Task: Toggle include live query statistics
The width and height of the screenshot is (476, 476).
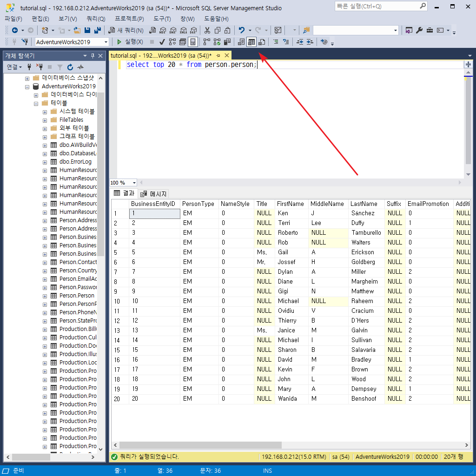Action: pos(217,41)
